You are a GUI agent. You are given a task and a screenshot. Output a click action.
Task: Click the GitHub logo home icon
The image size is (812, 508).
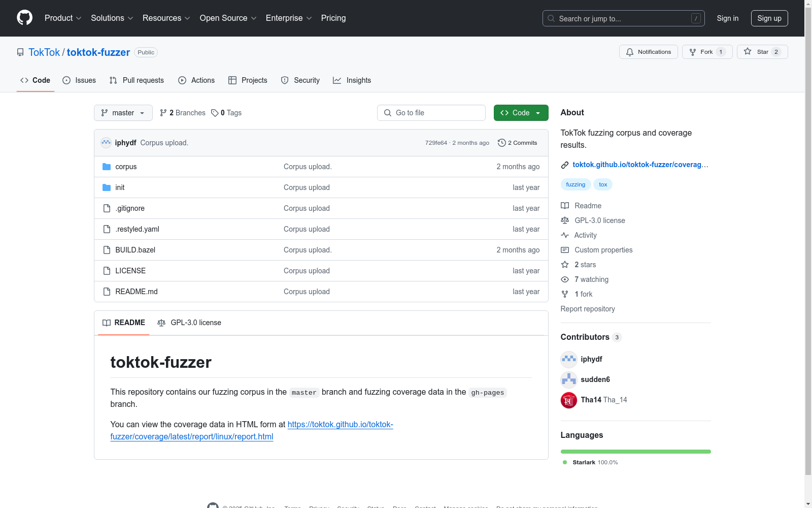24,18
